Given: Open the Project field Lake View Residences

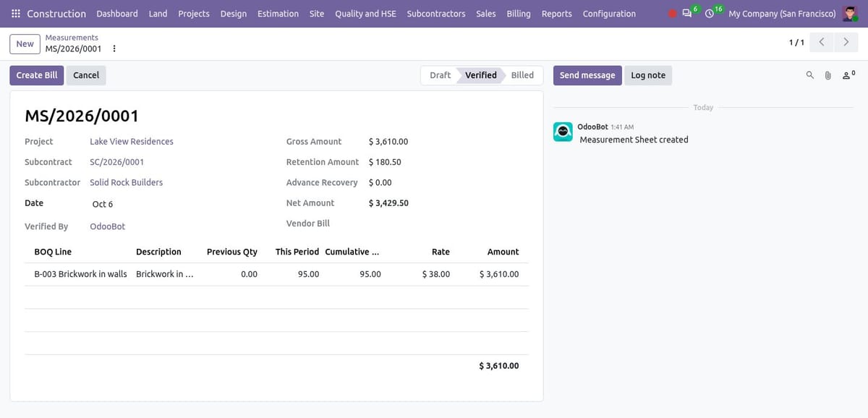Looking at the screenshot, I should [132, 142].
